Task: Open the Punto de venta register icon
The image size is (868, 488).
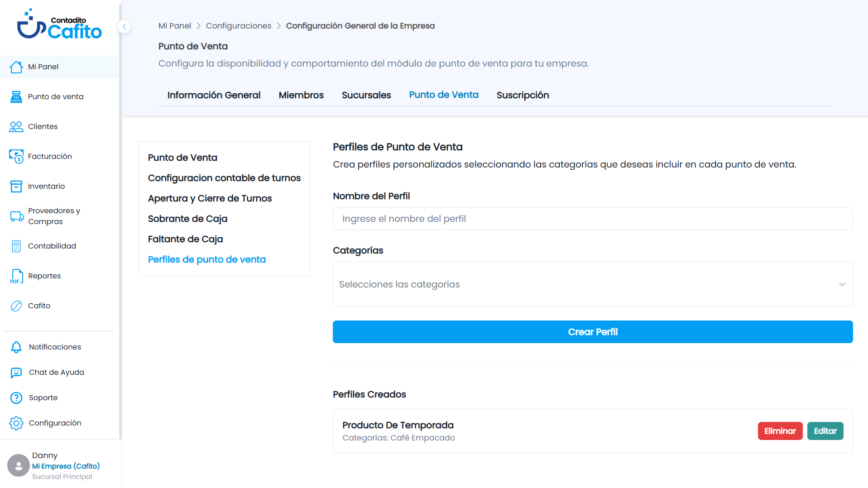Action: 16,97
